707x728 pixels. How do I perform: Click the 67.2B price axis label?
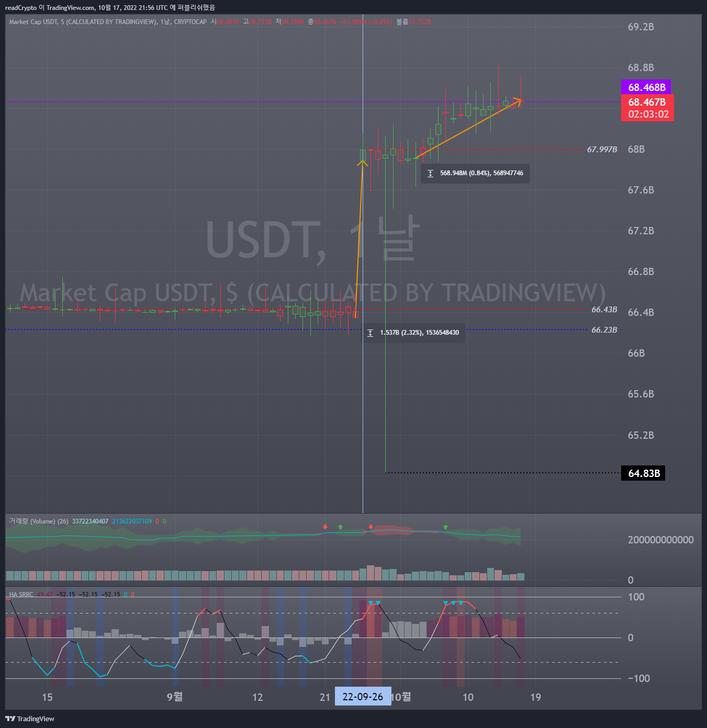coord(641,231)
